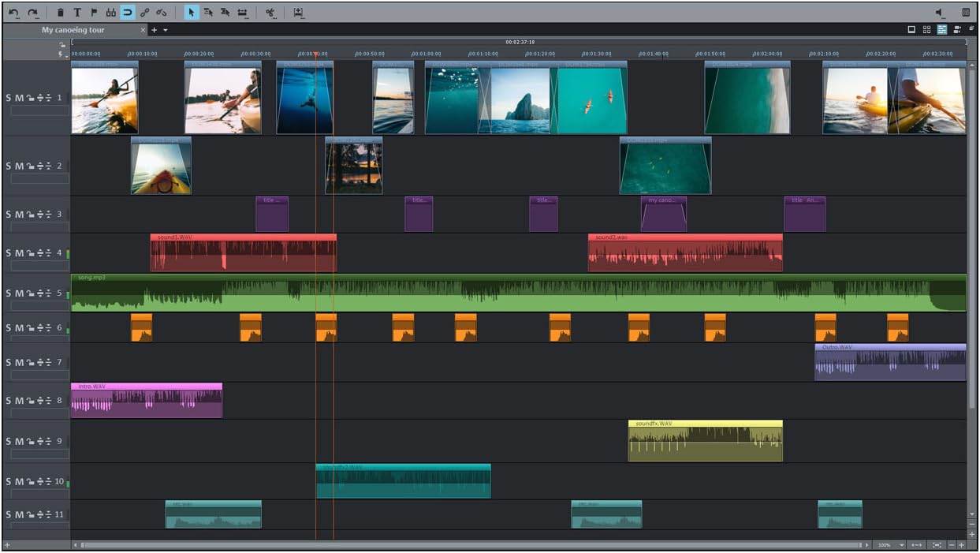Click the flag marker icon in toolbar
Screen dimensions: 980x553
[x=94, y=13]
